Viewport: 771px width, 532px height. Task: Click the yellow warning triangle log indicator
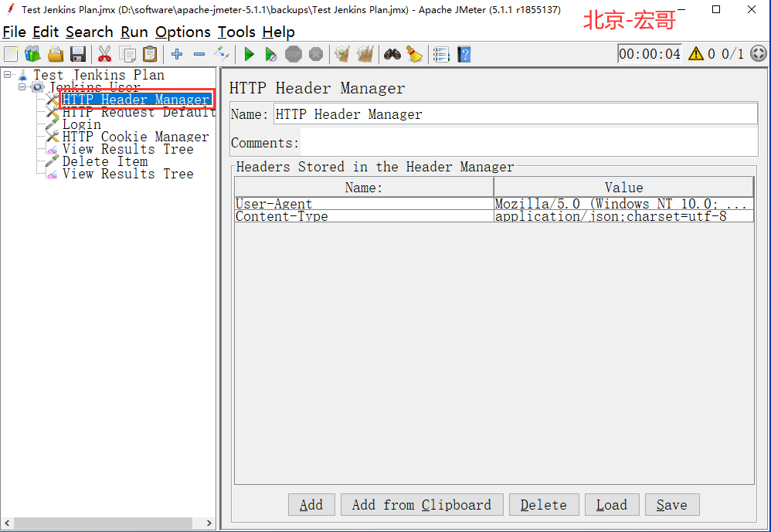pyautogui.click(x=696, y=53)
